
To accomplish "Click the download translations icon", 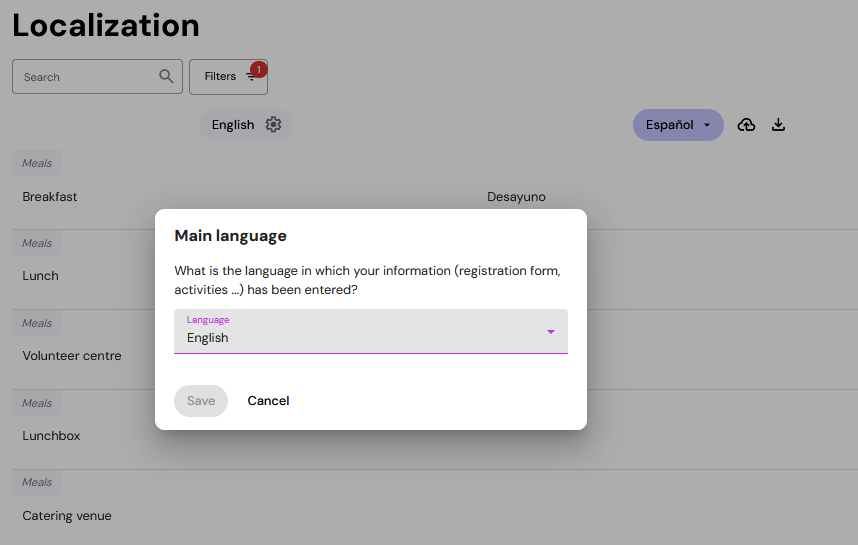I will (x=778, y=125).
